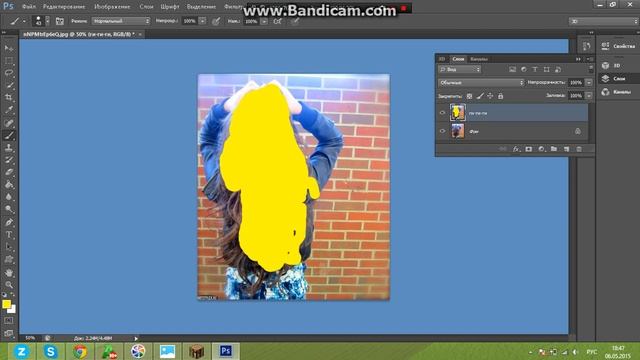The width and height of the screenshot is (640, 360).
Task: Open layer opacity slider dropdown
Action: click(589, 82)
